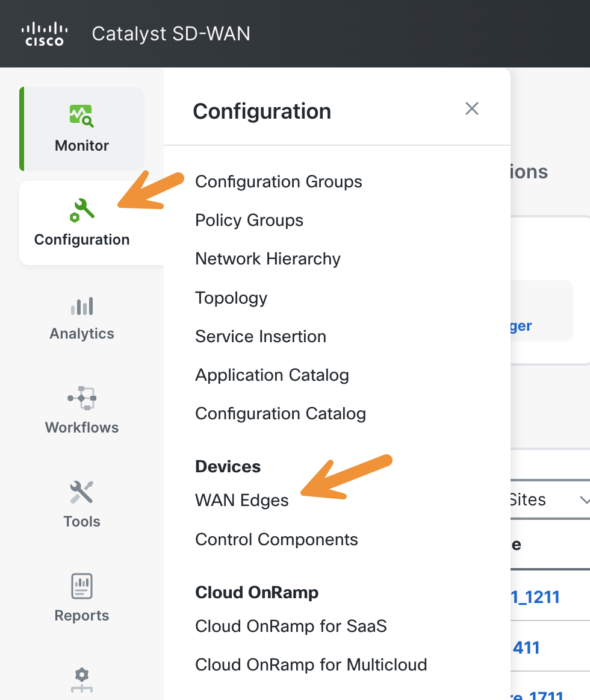Click the Tools label in sidebar
Screen dimensions: 590x700
pos(82,522)
